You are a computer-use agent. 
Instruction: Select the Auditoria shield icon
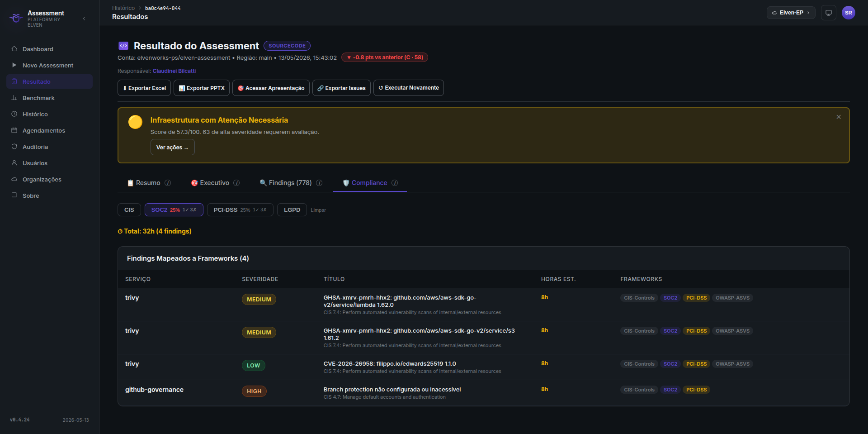(14, 147)
